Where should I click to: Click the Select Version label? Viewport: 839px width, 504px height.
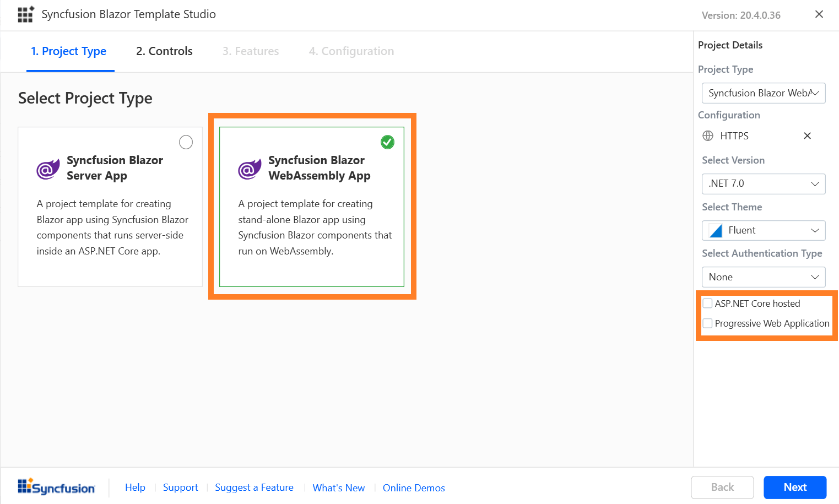click(733, 160)
